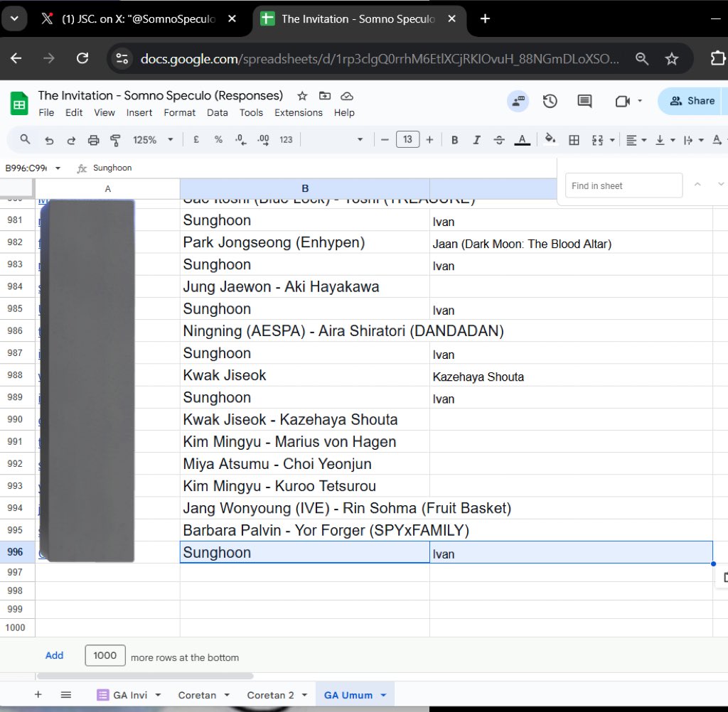Viewport: 728px width, 712px height.
Task: Open the Fill color tool
Action: click(x=551, y=139)
